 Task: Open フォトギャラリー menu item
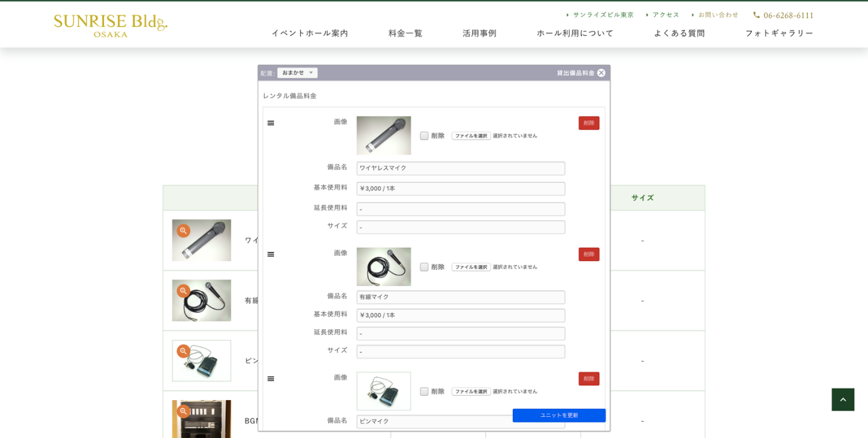(x=779, y=33)
